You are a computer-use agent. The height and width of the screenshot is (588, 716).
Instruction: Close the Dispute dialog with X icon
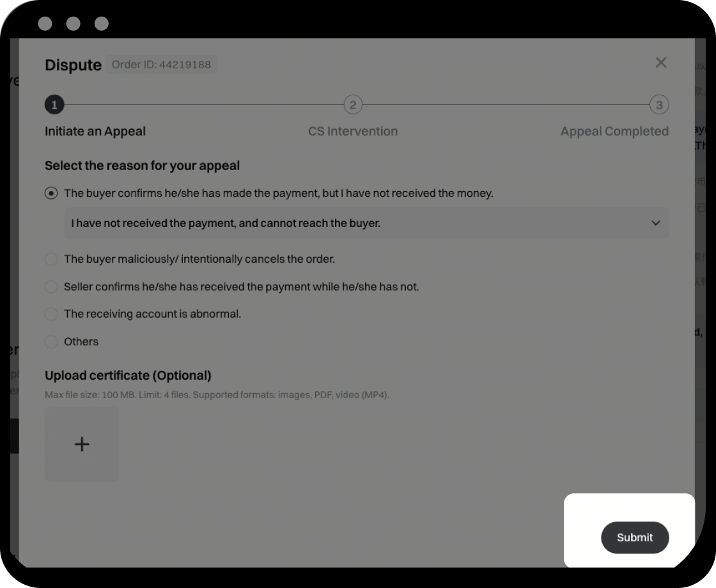661,63
